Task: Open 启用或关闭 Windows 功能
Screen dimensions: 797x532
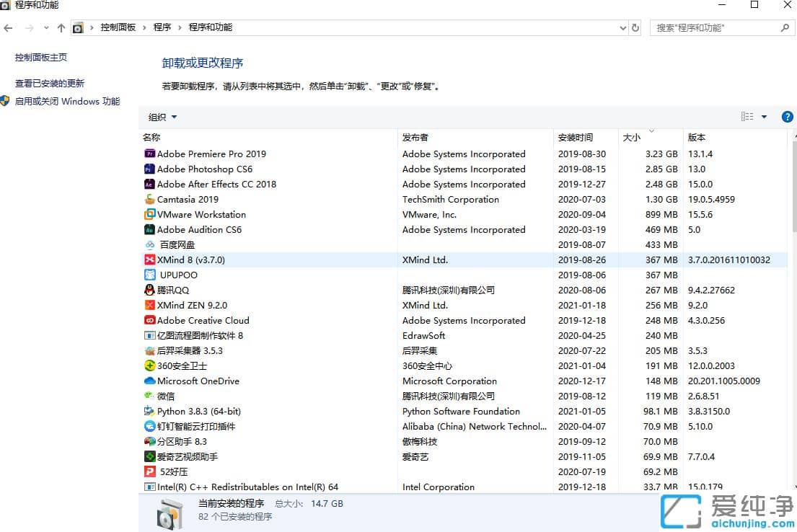Action: pos(69,101)
